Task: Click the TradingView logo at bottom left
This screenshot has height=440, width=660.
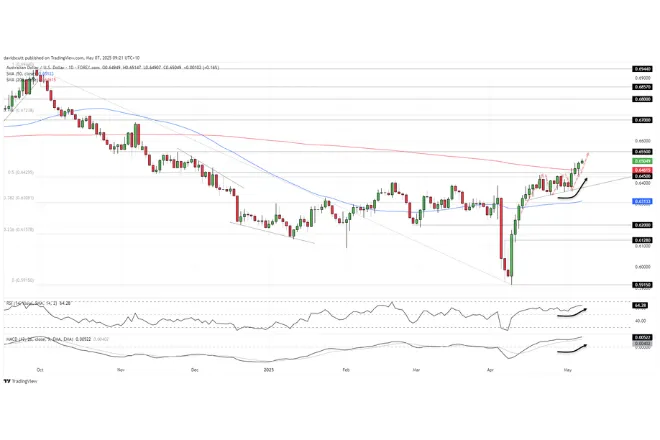Action: [20, 381]
